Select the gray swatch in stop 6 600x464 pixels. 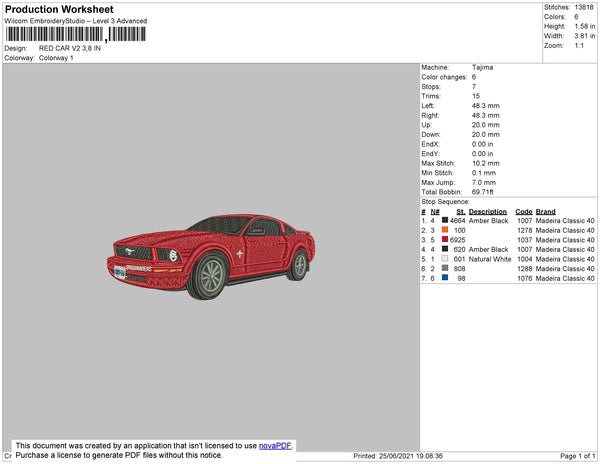tap(445, 269)
